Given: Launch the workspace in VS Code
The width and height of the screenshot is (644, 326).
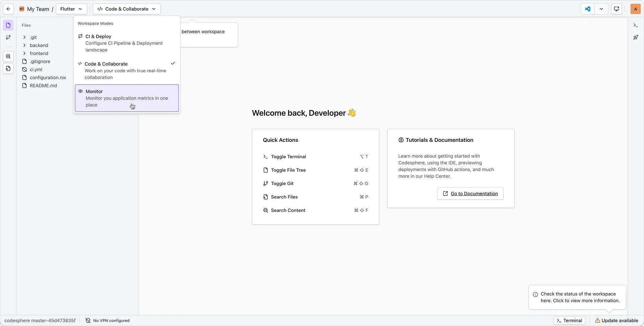Looking at the screenshot, I should [587, 9].
